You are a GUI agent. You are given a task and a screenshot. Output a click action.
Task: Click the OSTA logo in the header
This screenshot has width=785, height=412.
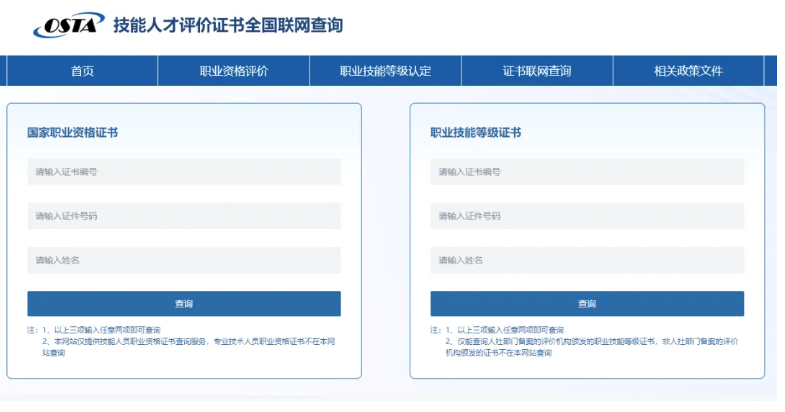68,26
